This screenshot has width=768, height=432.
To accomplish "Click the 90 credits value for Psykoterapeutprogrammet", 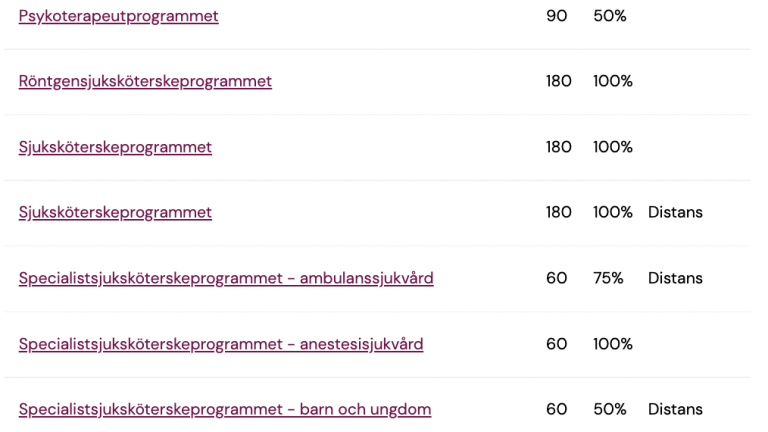I will tap(556, 16).
